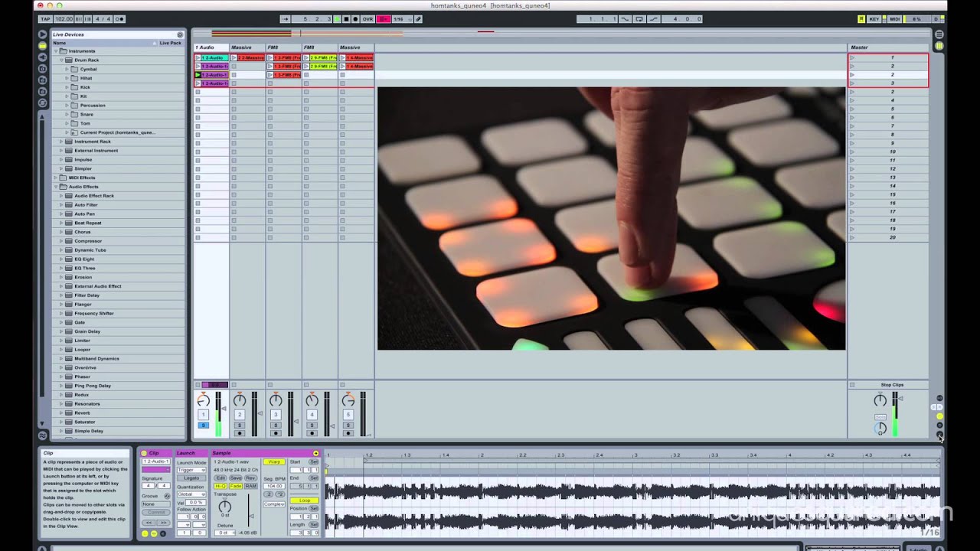Expand the MIDI Effects folder
The image size is (980, 551).
tap(57, 178)
